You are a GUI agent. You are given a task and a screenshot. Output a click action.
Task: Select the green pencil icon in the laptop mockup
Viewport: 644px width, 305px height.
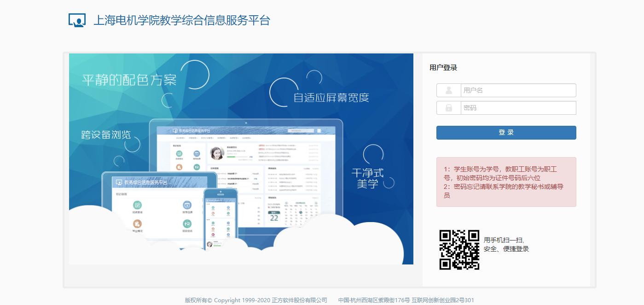point(179,153)
